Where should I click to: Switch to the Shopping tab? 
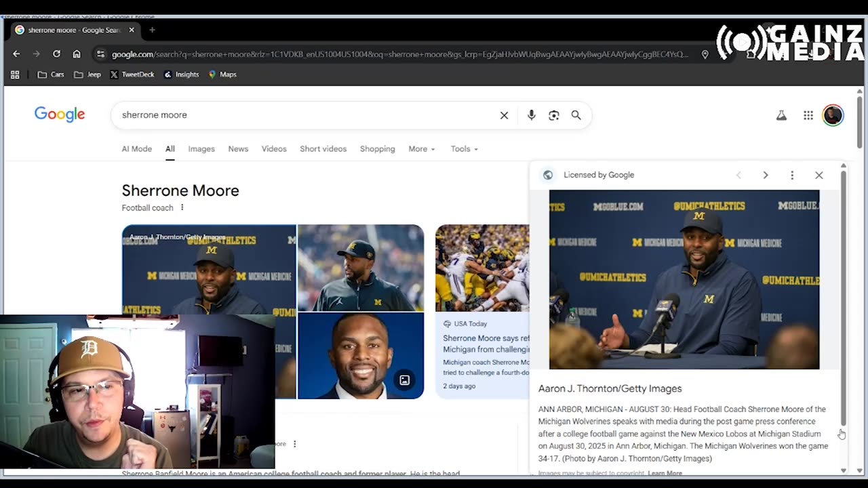(377, 149)
